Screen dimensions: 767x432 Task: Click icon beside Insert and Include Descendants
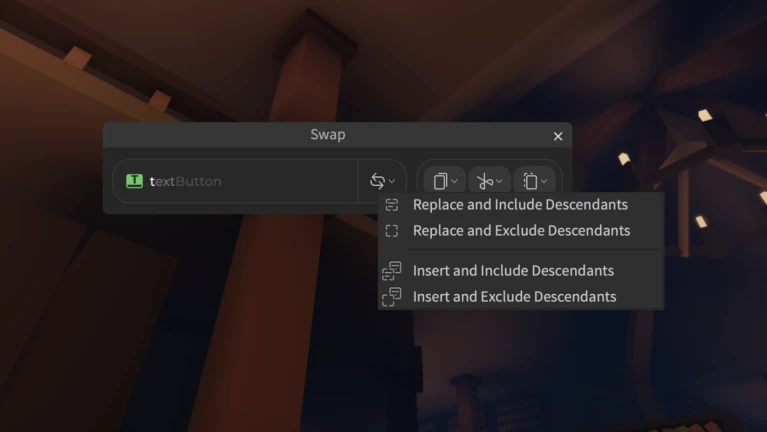[392, 271]
